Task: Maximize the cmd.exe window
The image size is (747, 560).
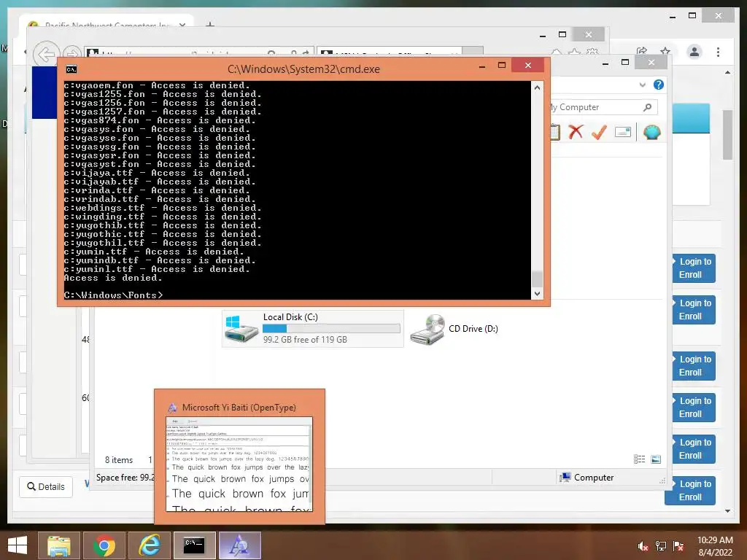Action: click(x=502, y=65)
